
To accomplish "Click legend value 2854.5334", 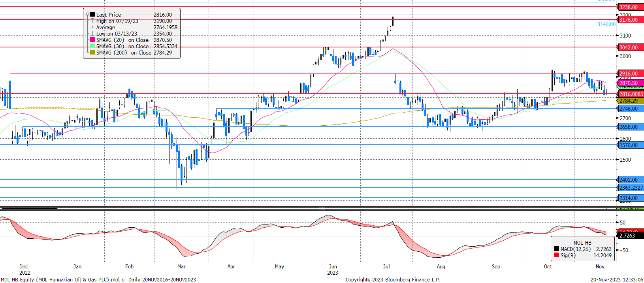I will coord(166,46).
